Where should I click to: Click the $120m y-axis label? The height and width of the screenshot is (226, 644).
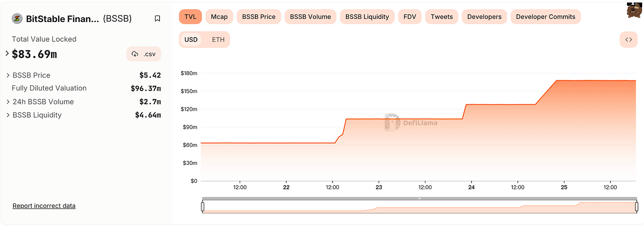click(x=189, y=109)
